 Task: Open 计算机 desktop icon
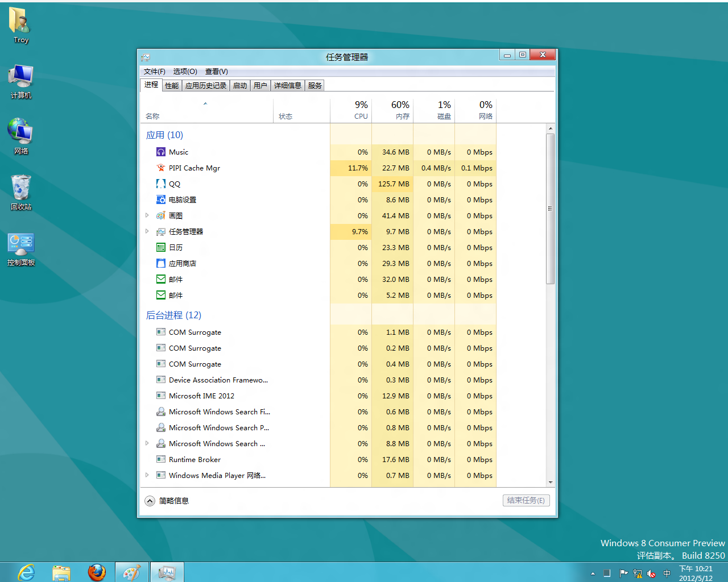20,81
